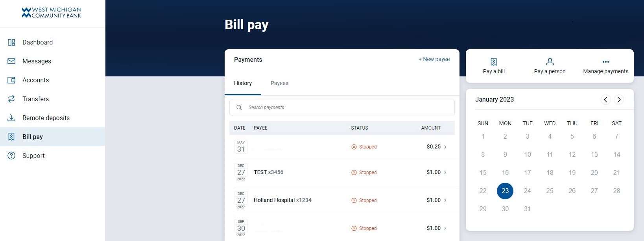Select January 31 on the calendar
The height and width of the screenshot is (241, 644).
click(x=527, y=209)
